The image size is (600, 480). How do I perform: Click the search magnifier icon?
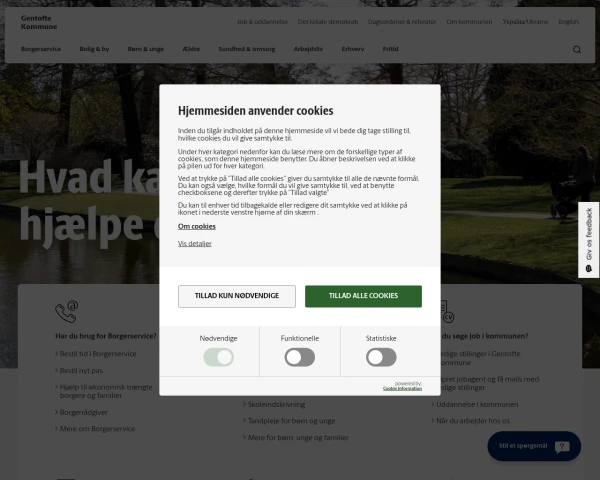pos(577,49)
